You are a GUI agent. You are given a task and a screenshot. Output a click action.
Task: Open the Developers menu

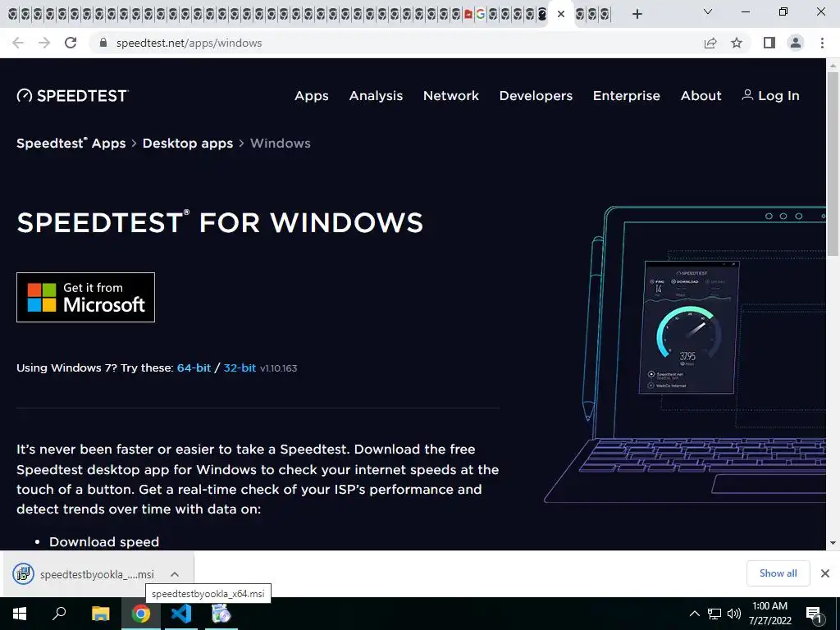coord(536,95)
